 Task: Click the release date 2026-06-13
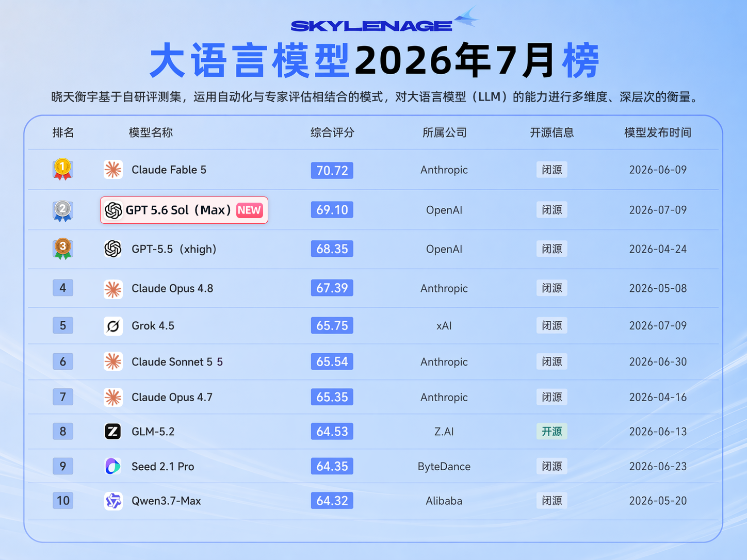[658, 432]
